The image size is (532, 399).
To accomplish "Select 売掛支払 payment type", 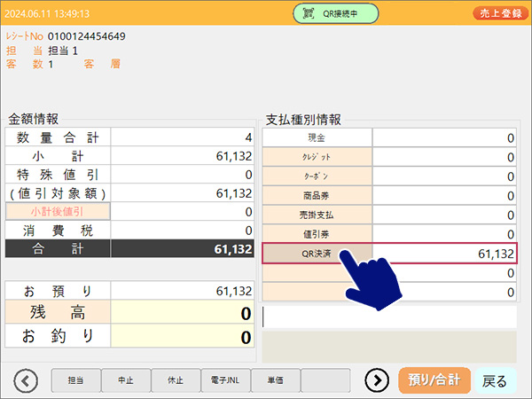I will (x=317, y=215).
